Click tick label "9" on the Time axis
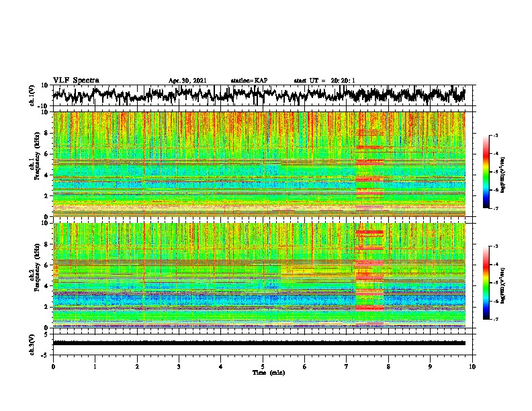Image resolution: width=532 pixels, height=411 pixels. (x=430, y=367)
